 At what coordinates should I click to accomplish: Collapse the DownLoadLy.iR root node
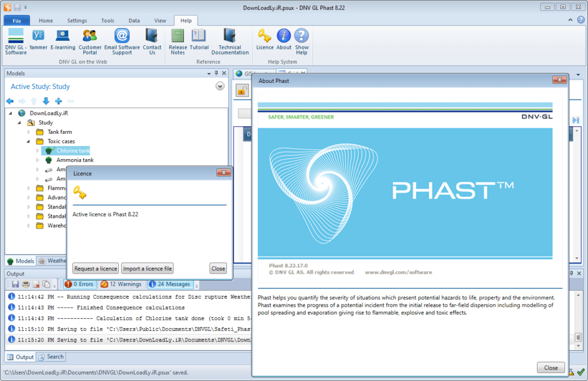pyautogui.click(x=10, y=113)
